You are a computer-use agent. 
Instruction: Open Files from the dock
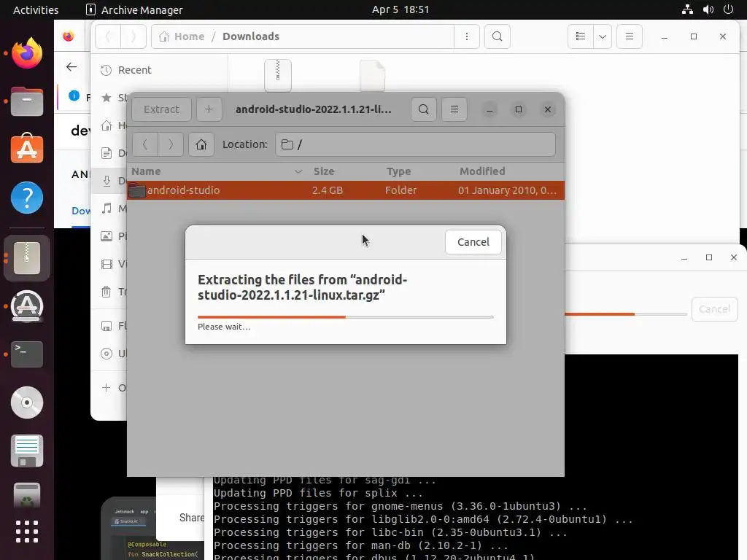[27, 101]
